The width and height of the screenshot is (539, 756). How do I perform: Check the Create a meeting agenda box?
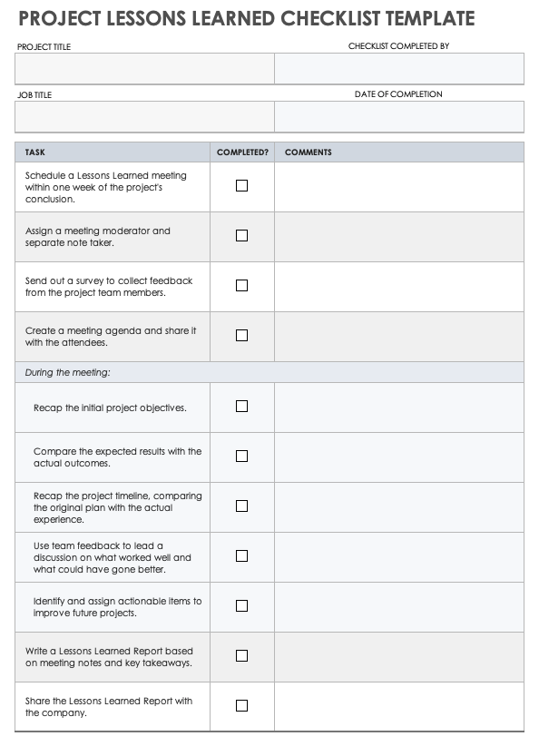click(x=241, y=335)
